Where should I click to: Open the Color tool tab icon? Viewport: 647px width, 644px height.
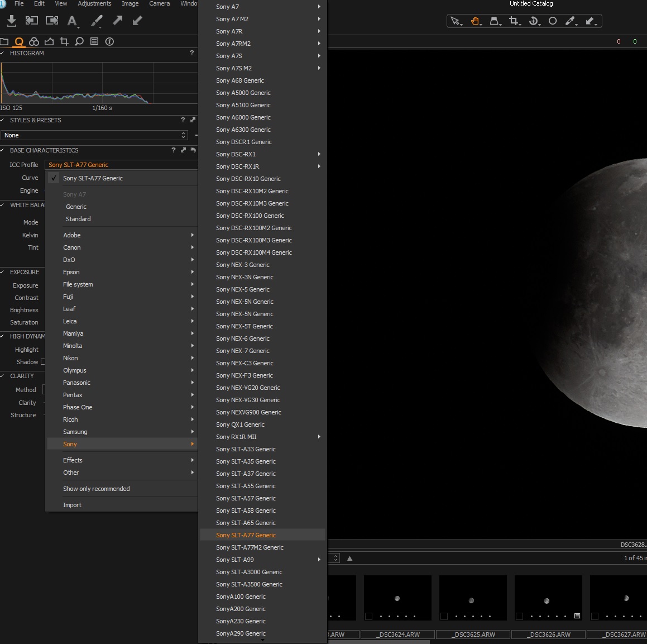coord(34,41)
